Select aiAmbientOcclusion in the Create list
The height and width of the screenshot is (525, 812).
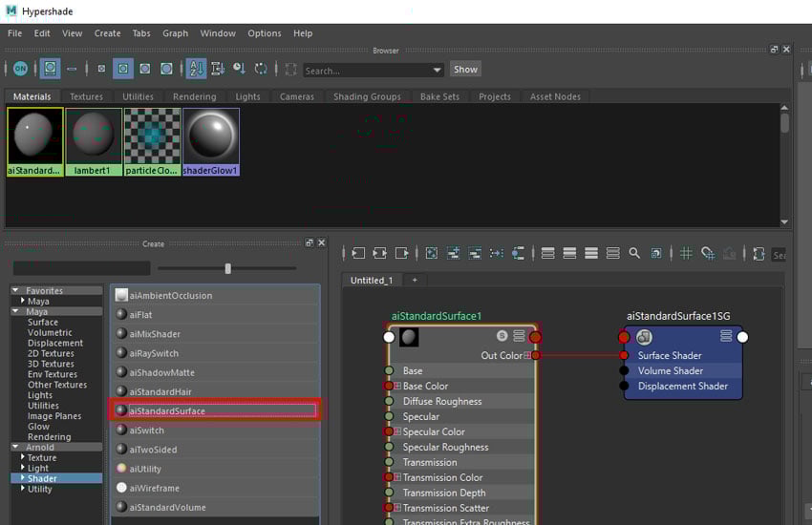point(170,296)
